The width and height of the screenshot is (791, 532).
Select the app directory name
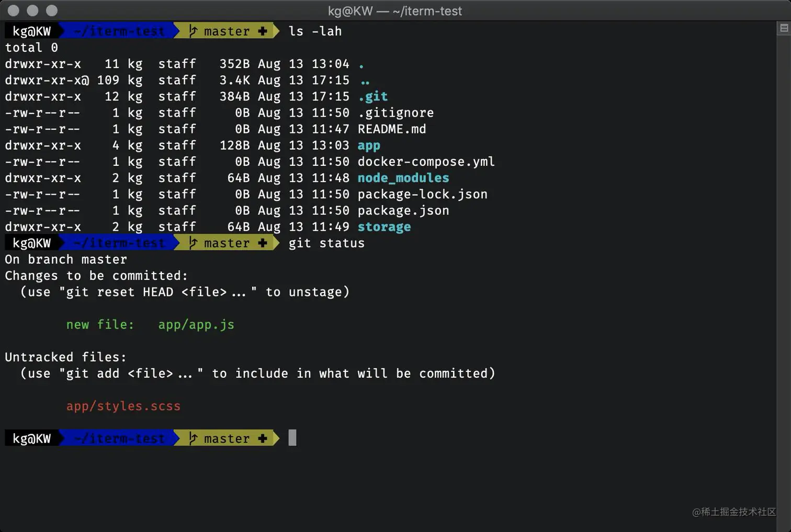pyautogui.click(x=369, y=146)
